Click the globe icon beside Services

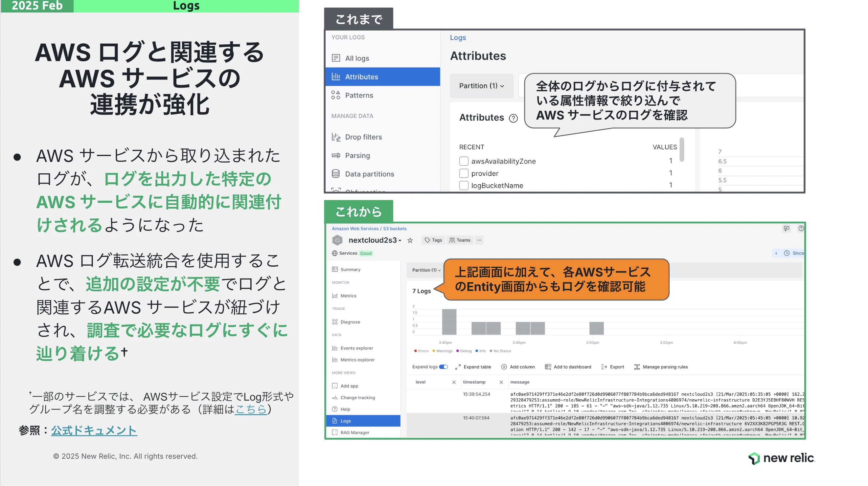click(x=334, y=253)
